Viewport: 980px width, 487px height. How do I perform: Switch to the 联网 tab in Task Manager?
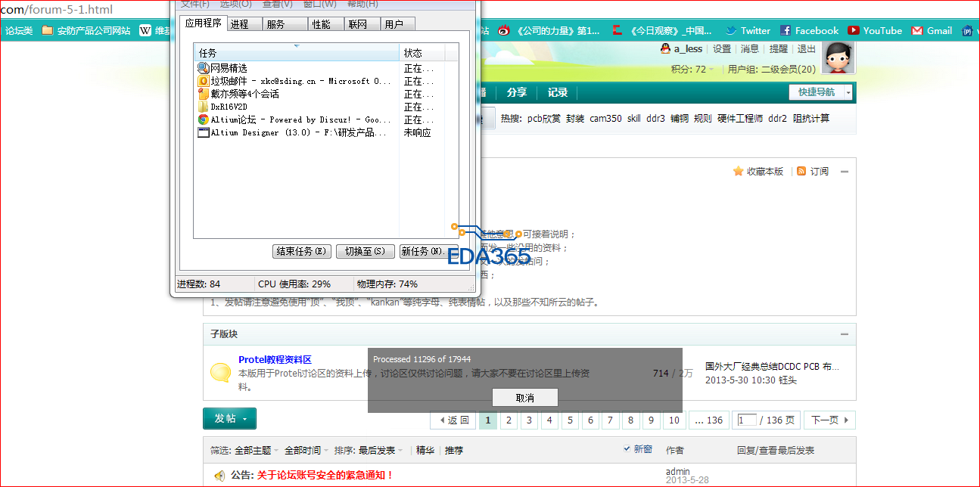(x=361, y=24)
